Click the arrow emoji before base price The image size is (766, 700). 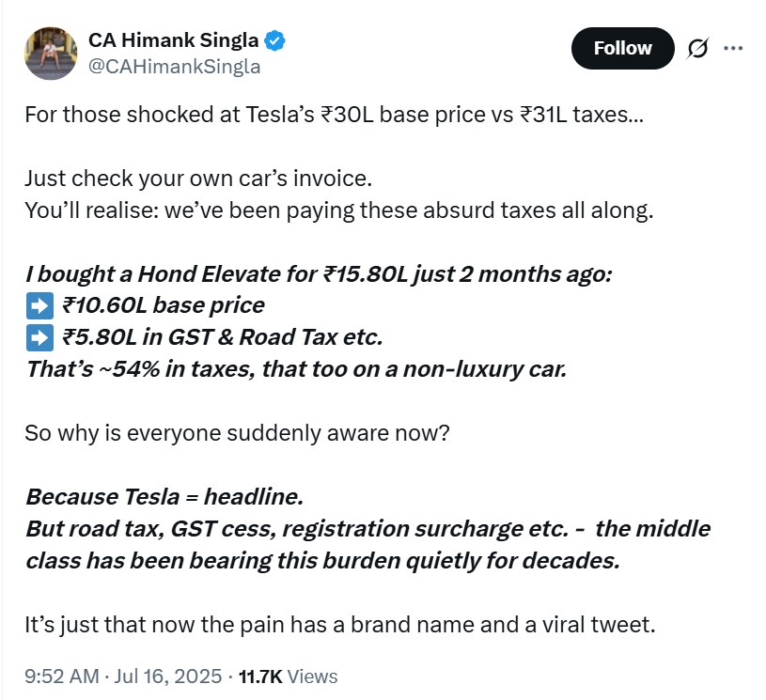point(36,305)
